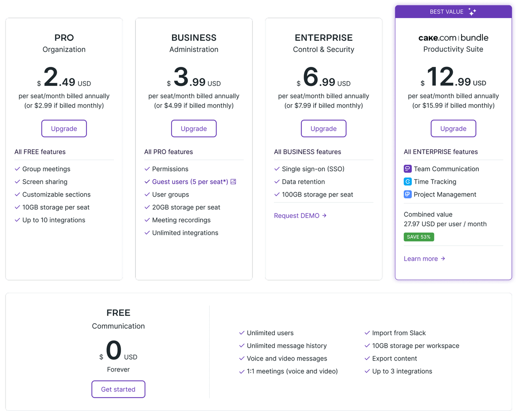Open the Request DEMO link
Screen dimensions: 532x411
(297, 216)
